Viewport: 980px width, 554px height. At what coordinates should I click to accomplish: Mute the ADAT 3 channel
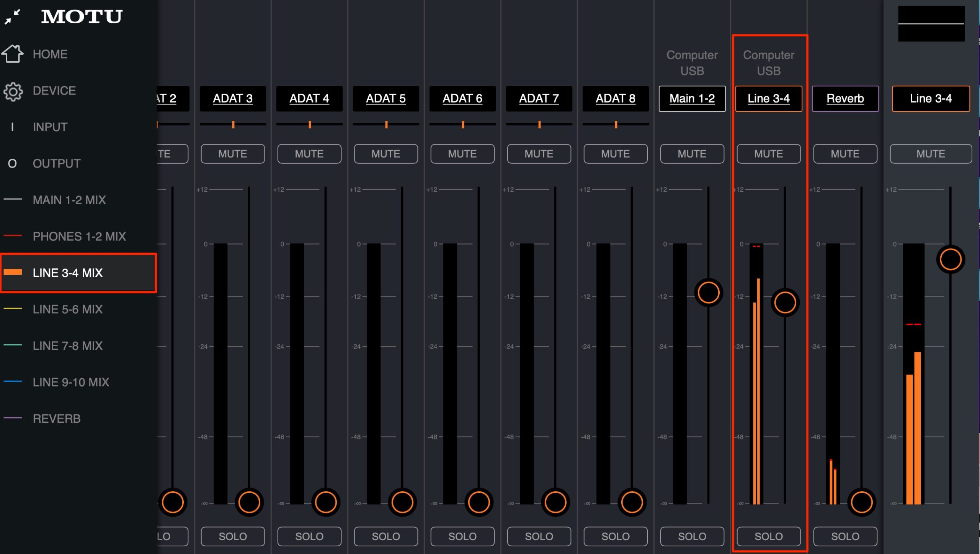coord(233,154)
